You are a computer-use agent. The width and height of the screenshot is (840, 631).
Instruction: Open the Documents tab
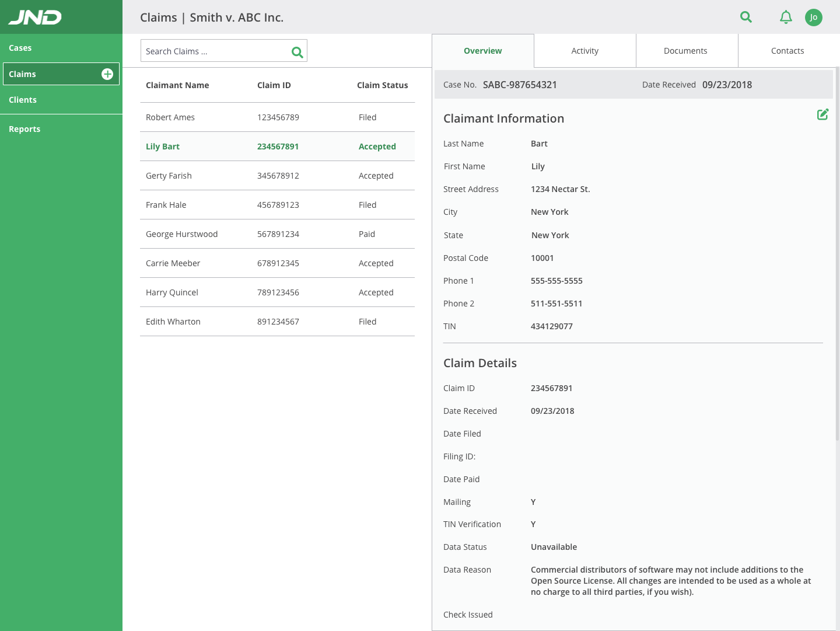[x=685, y=51]
